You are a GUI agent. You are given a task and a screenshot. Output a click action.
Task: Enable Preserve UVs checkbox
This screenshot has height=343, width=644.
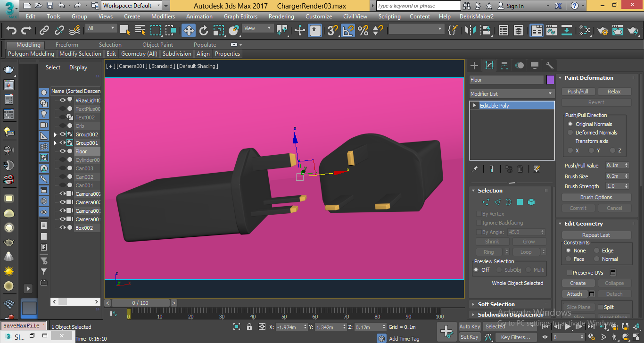[569, 273]
